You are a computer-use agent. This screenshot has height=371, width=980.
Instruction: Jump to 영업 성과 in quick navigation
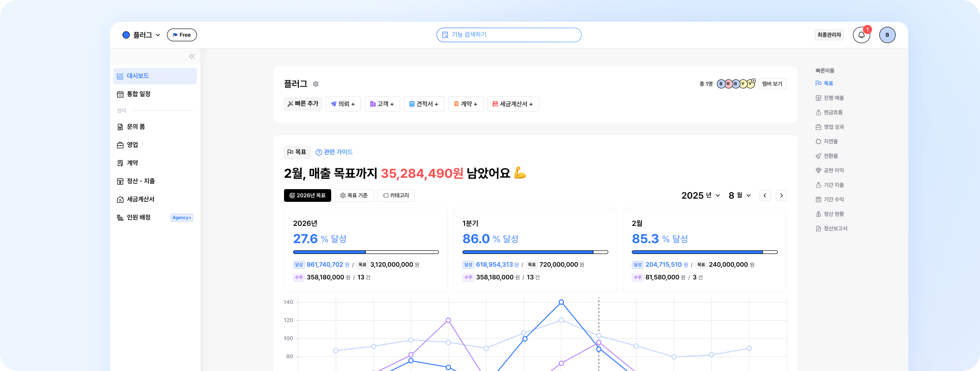coord(830,127)
